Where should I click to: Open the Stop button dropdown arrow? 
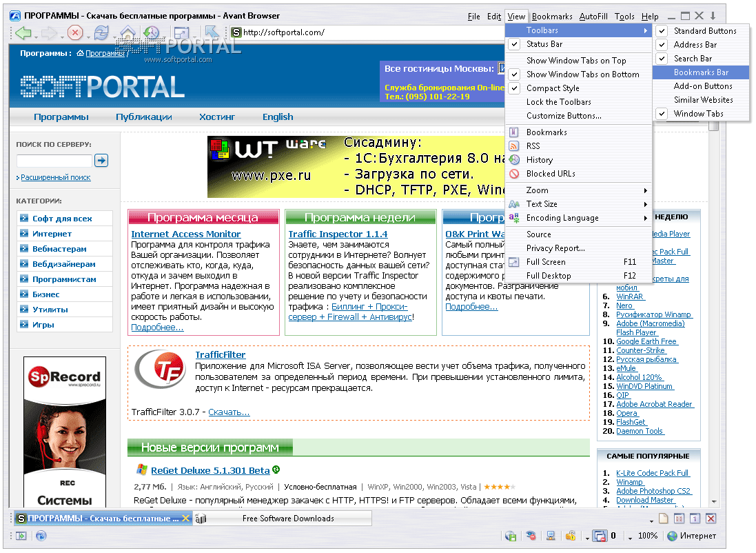[x=88, y=36]
